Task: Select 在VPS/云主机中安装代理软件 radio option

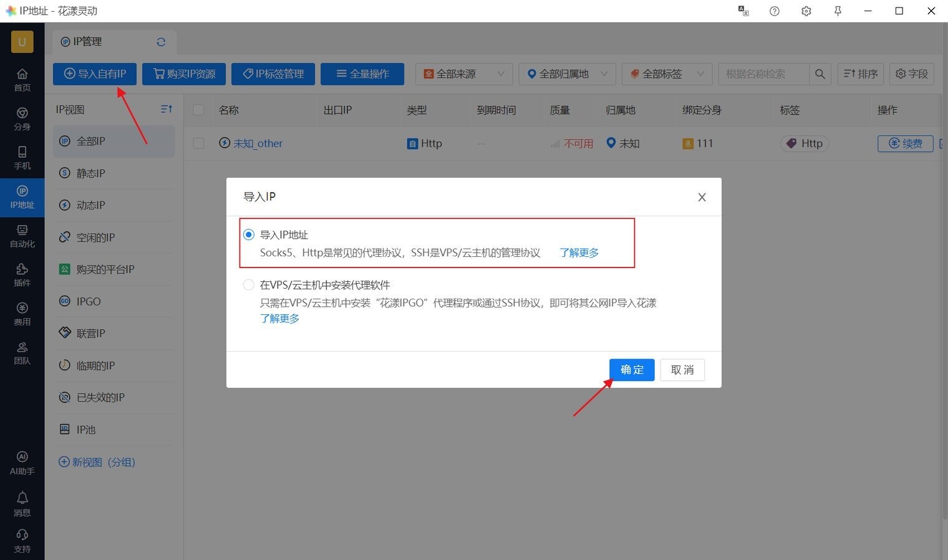Action: coord(249,285)
